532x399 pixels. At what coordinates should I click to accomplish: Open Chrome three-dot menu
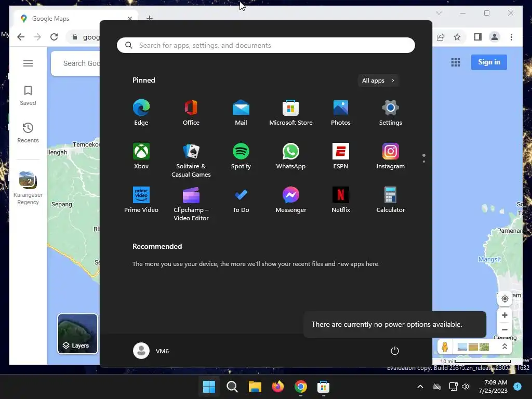(x=511, y=37)
